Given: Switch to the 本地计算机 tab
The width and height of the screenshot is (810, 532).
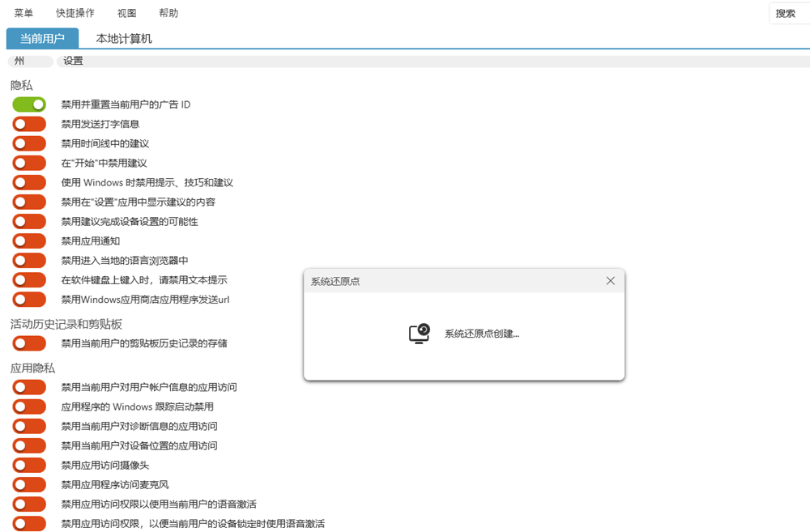Looking at the screenshot, I should coord(124,38).
